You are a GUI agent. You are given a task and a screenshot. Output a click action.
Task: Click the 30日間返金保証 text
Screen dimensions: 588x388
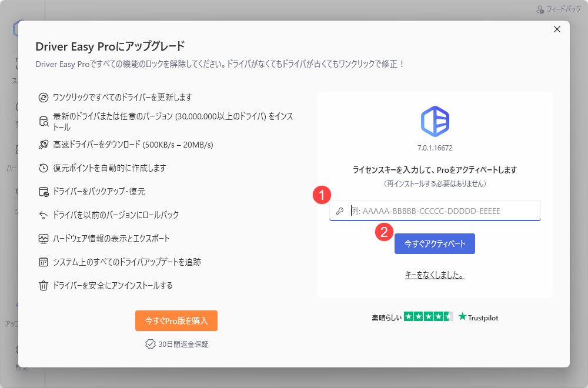[x=183, y=344]
